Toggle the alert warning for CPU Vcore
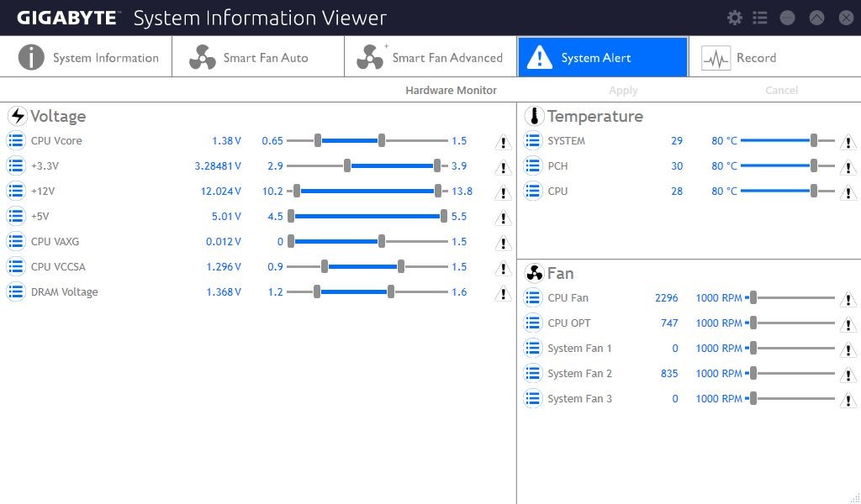 503,142
